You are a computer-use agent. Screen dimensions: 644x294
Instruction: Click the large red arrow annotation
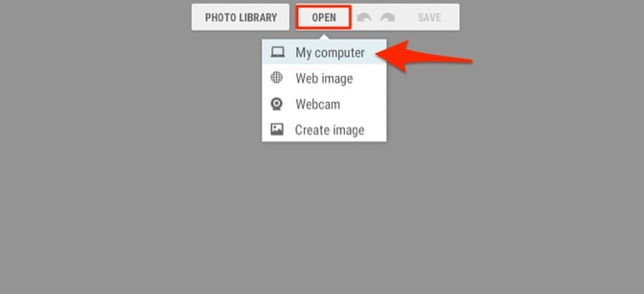424,57
